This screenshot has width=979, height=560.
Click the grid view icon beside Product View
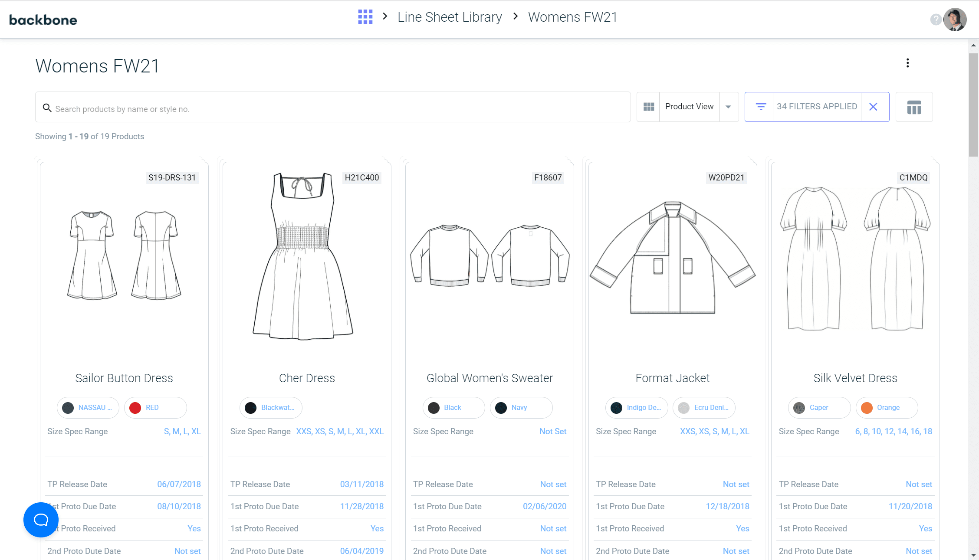tap(648, 107)
